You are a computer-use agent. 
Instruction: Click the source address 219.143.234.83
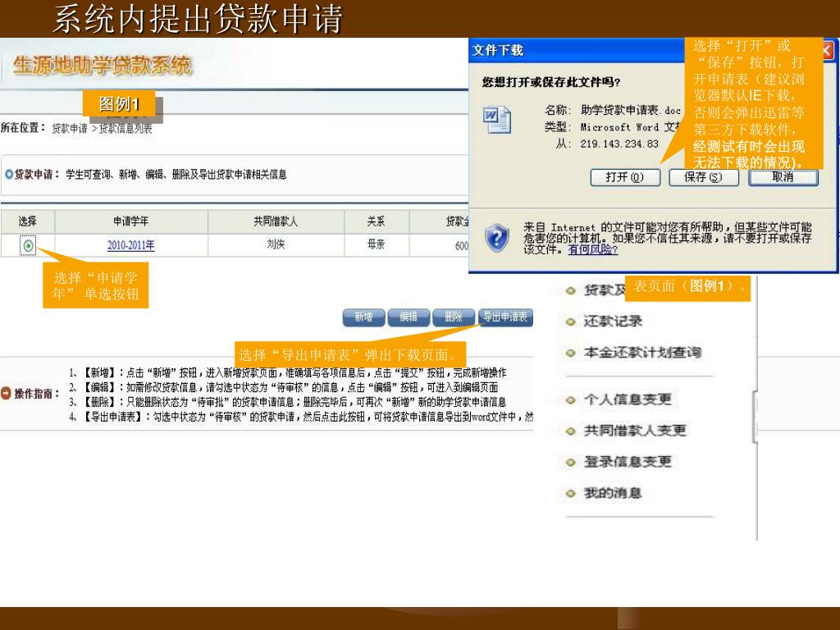(x=619, y=144)
